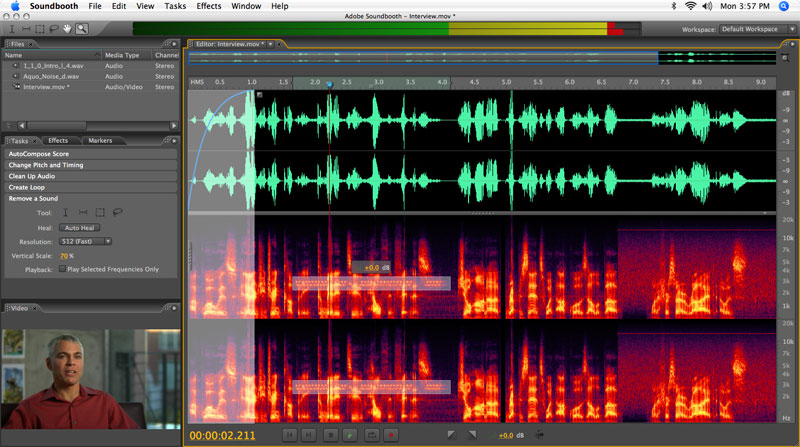800x447 pixels.
Task: Switch to the Effects panel tab
Action: (x=58, y=140)
